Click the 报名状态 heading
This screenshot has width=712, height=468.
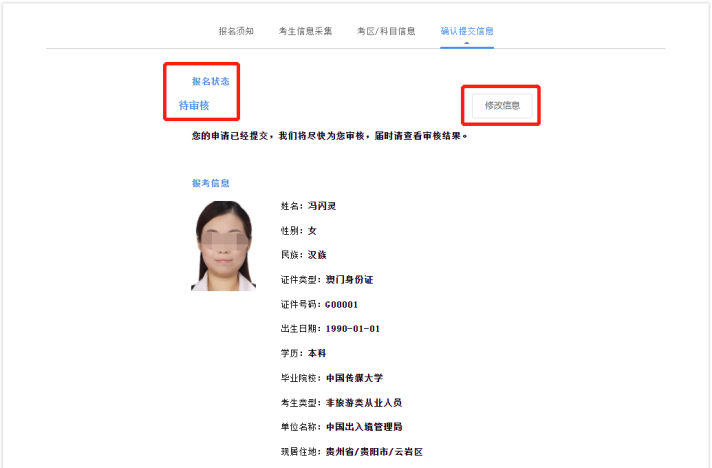211,81
